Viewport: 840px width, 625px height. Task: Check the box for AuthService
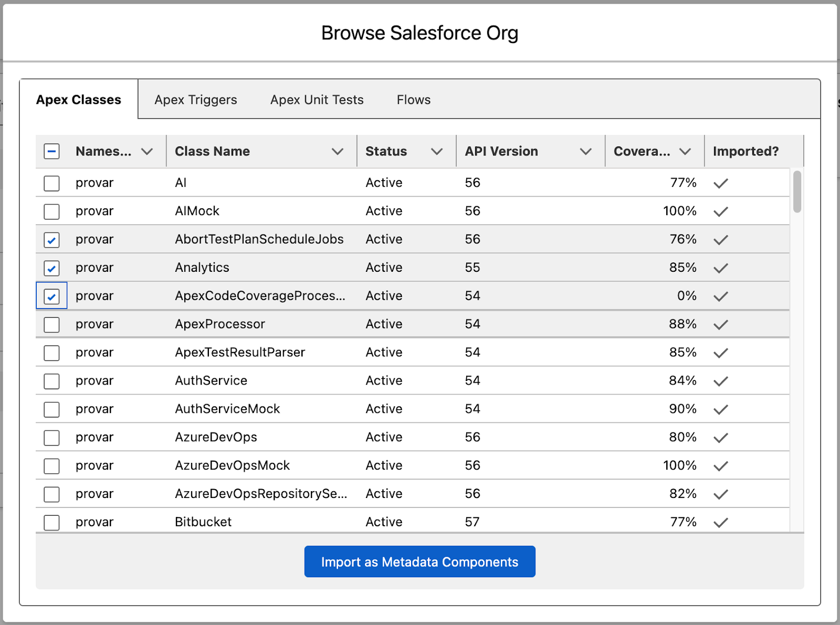51,382
